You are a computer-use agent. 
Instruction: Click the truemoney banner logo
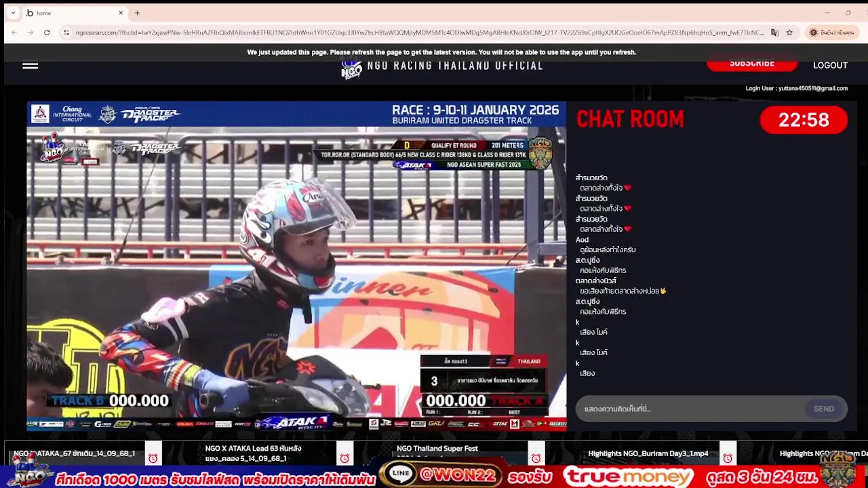[x=630, y=476]
